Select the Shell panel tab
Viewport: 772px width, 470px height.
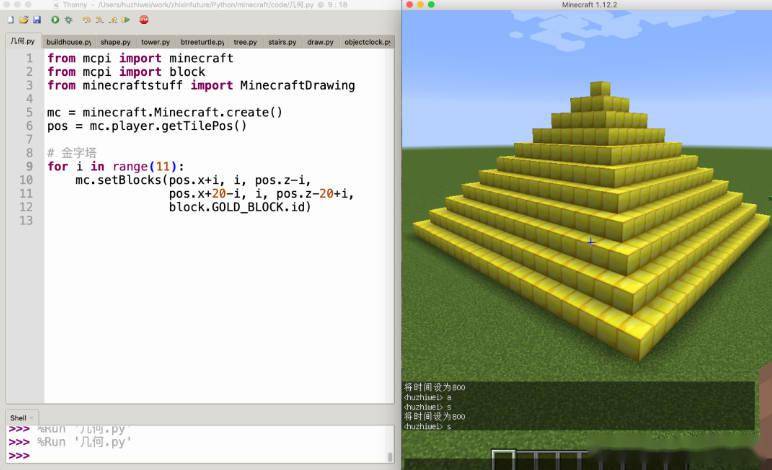(x=21, y=418)
